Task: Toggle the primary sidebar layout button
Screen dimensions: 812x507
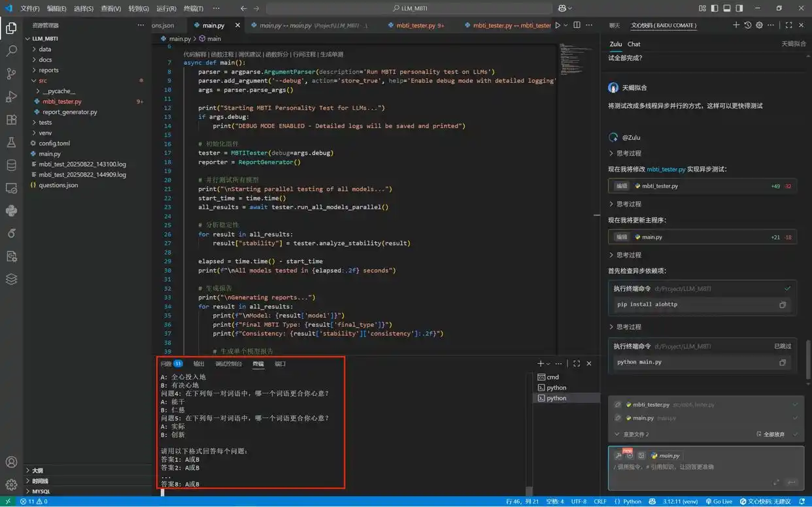Action: click(x=715, y=8)
